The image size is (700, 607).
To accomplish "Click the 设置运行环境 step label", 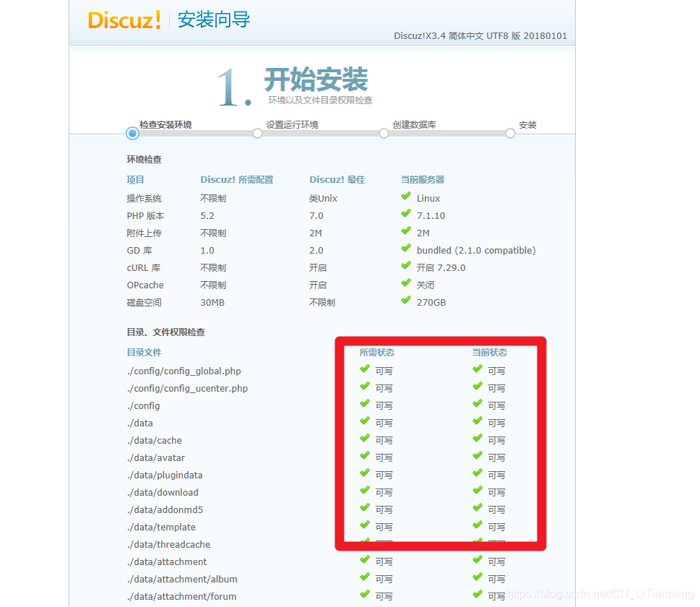I will [x=292, y=124].
